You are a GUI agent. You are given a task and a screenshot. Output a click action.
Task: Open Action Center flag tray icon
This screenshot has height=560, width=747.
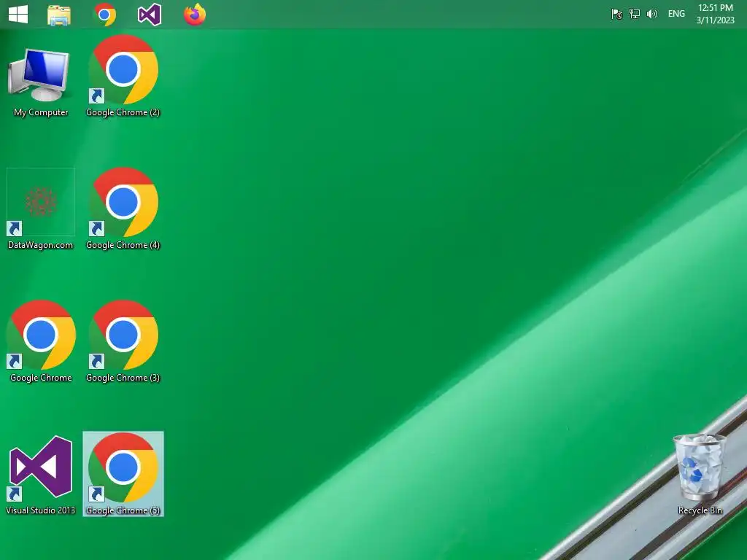[616, 14]
